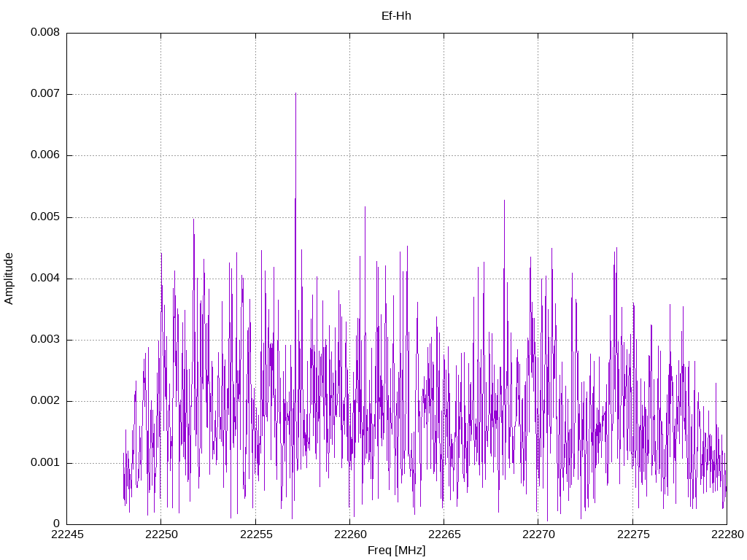This screenshot has width=747, height=560.
Task: Click x-axis tick label 22275
Action: 633,534
